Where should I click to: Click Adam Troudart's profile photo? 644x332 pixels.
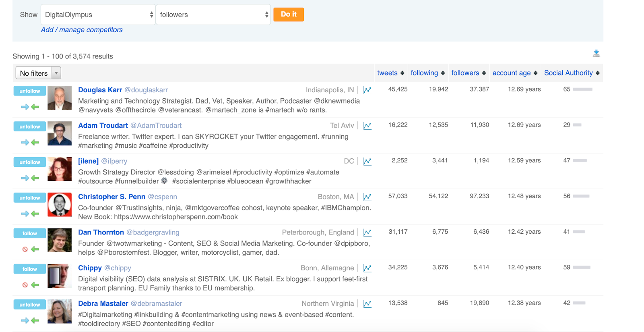(x=60, y=133)
